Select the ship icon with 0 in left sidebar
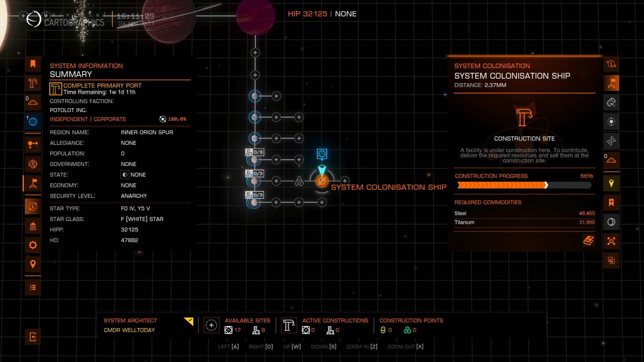The height and width of the screenshot is (362, 644). [x=33, y=102]
